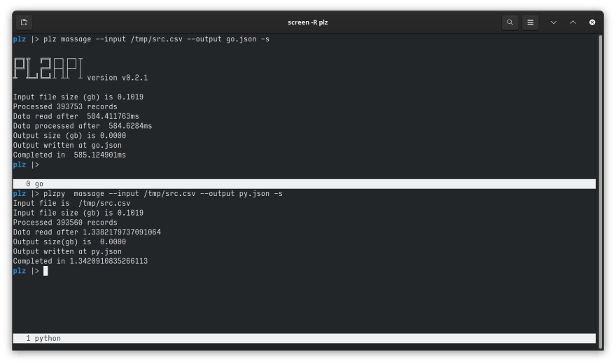Viewport: 616px width, 364px height.
Task: Click the terminal vertical scrollbar
Action: [x=600, y=192]
